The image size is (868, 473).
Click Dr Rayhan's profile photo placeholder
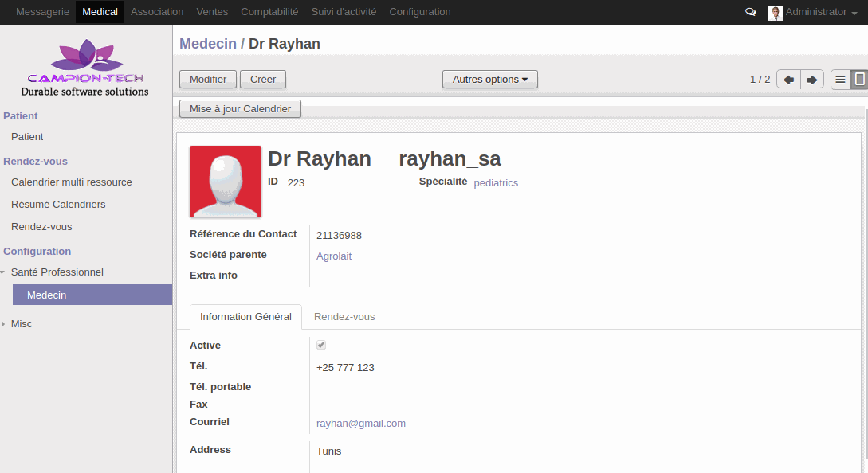226,182
